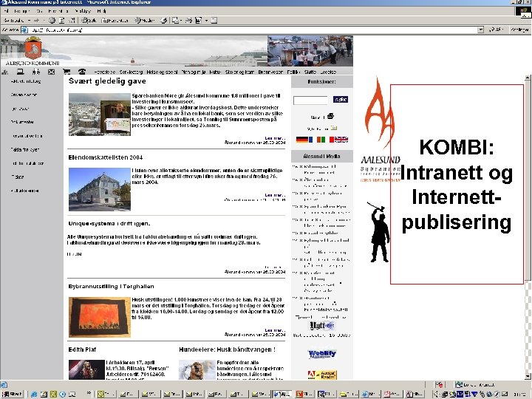The height and width of the screenshot is (399, 532).
Task: Click the Adobe Acrobat Reader badge
Action: click(x=322, y=375)
